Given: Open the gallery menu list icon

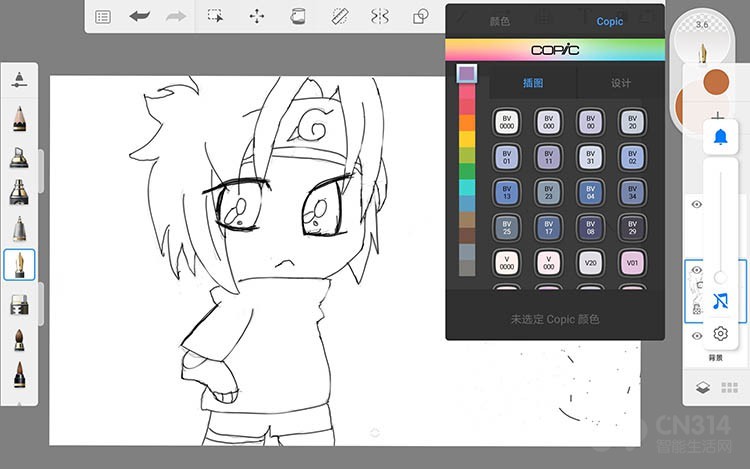Looking at the screenshot, I should (x=103, y=17).
